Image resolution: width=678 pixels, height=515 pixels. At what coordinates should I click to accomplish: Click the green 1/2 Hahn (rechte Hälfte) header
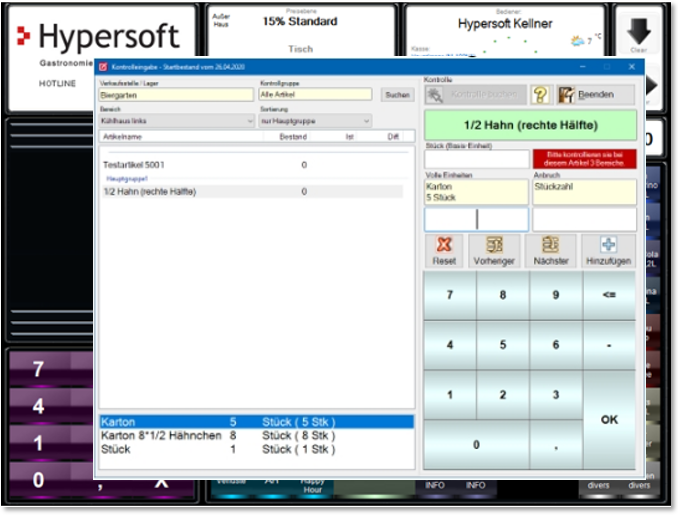point(531,125)
